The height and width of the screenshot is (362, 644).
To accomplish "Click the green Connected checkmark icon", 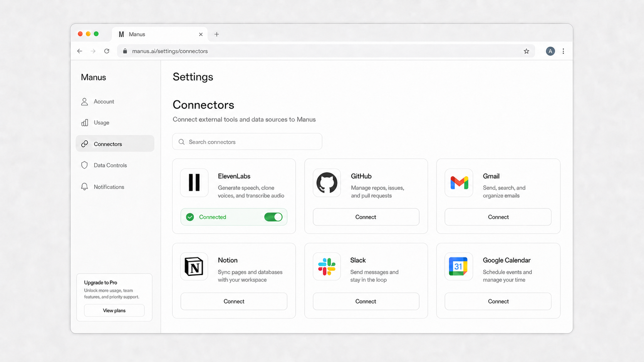I will pos(190,217).
